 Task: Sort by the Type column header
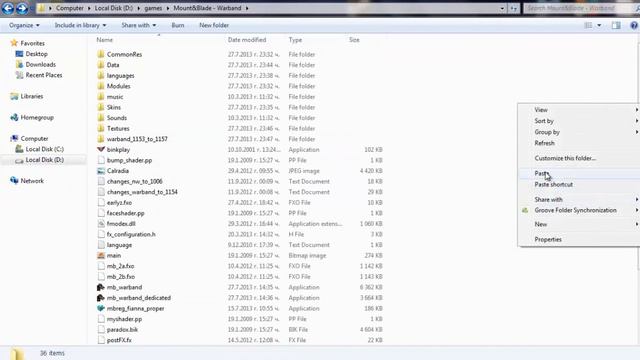tap(295, 40)
